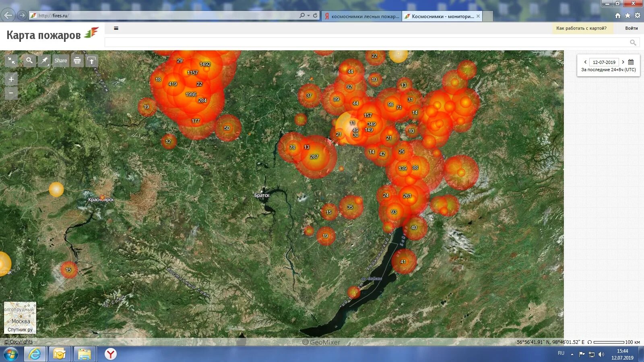Click the Войти login link
Image resolution: width=644 pixels, height=362 pixels.
631,28
